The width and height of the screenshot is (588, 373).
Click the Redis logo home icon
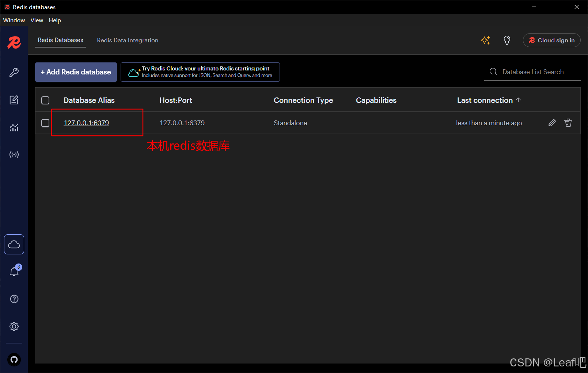pyautogui.click(x=14, y=43)
